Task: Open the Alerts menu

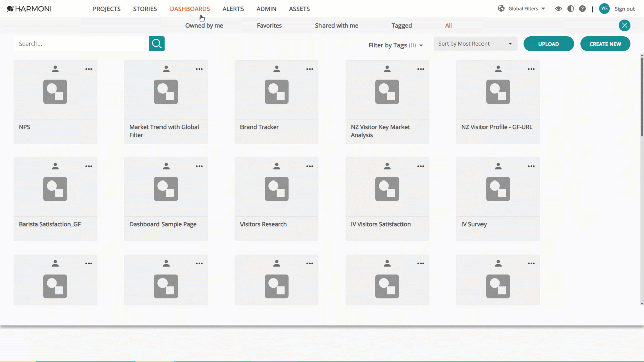Action: point(233,9)
